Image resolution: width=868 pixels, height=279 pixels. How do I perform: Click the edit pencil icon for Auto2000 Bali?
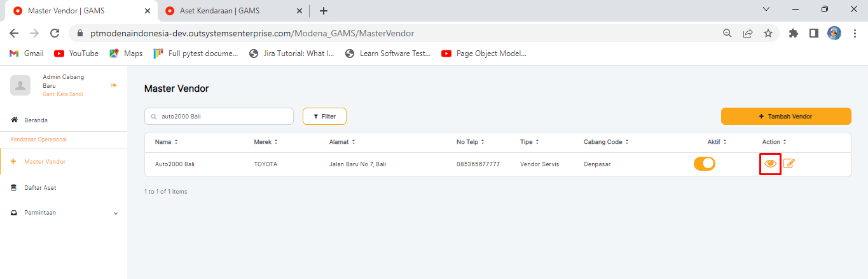click(x=789, y=164)
